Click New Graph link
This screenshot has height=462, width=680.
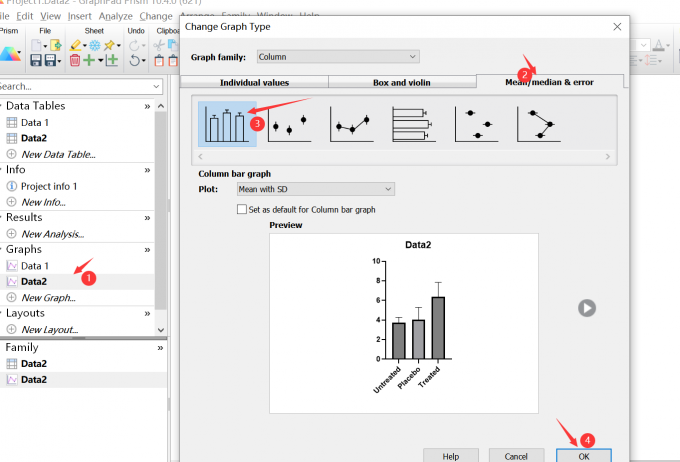[x=48, y=298]
